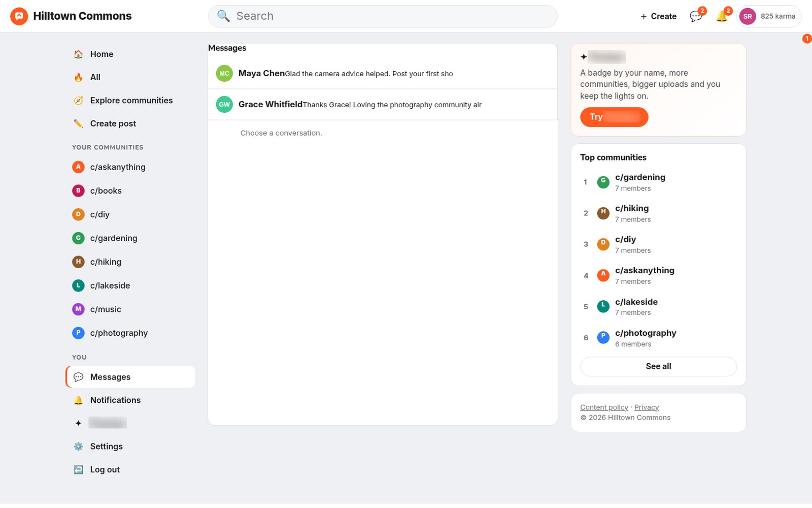The image size is (812, 508).
Task: Select Messages in the sidebar
Action: point(130,377)
